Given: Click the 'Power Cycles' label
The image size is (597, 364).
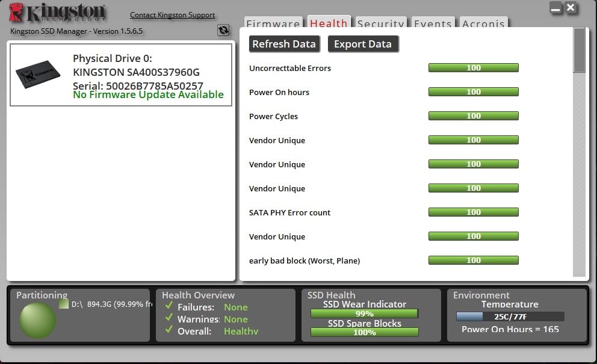Looking at the screenshot, I should [273, 116].
